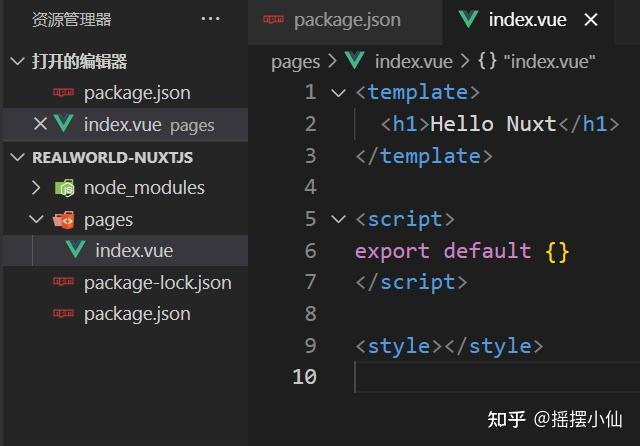
Task: Close the index.vue editor tab
Action: tap(592, 20)
